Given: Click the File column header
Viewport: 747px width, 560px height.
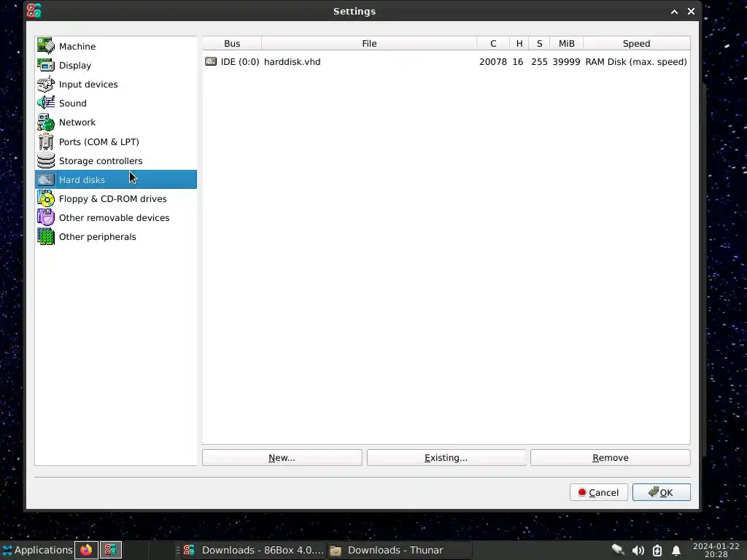Looking at the screenshot, I should click(x=369, y=43).
